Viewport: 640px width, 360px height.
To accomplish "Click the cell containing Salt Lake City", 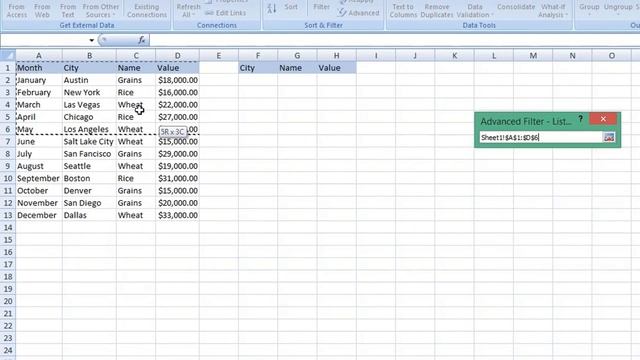I will click(x=89, y=142).
